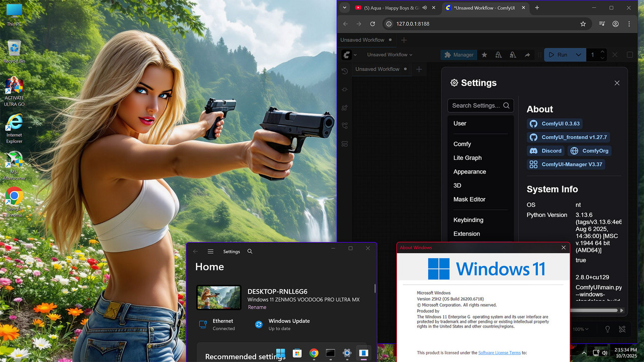
Task: Open hamburger navigation menu in Windows Settings
Action: pyautogui.click(x=210, y=251)
